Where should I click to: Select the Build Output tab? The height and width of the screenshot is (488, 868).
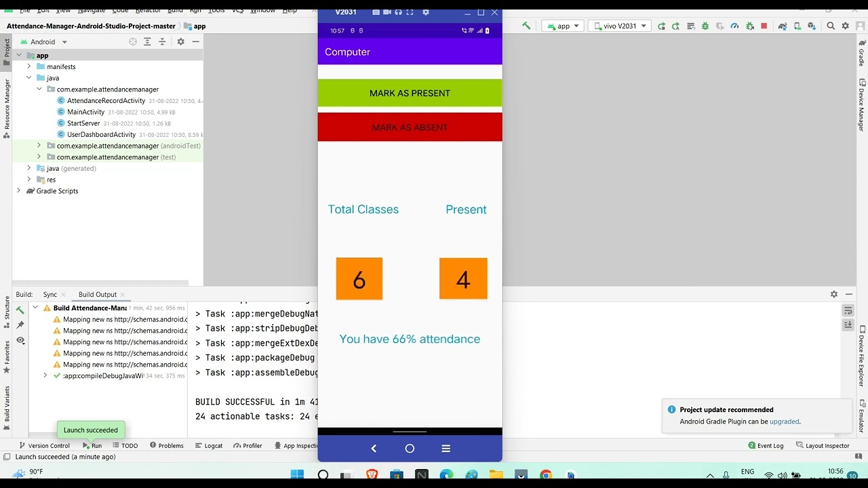[97, 294]
